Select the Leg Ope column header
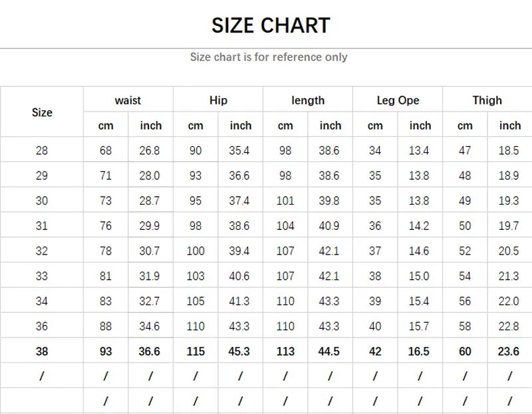 click(x=398, y=100)
